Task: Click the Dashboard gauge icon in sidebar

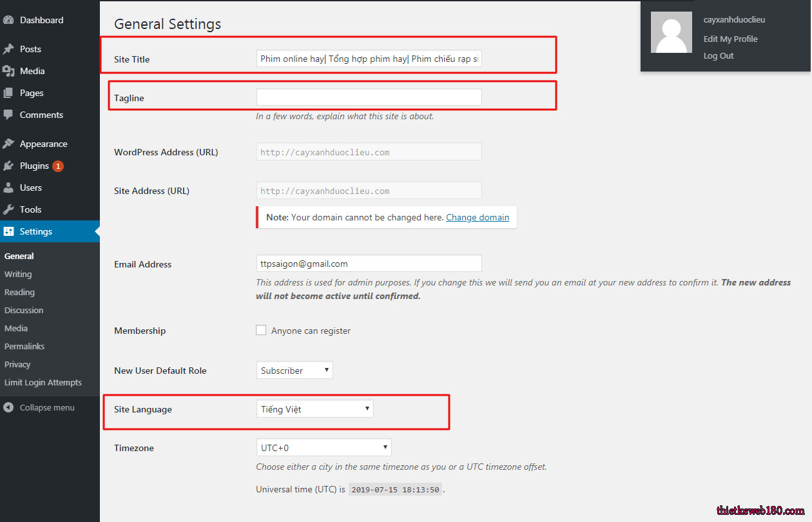Action: 8,20
